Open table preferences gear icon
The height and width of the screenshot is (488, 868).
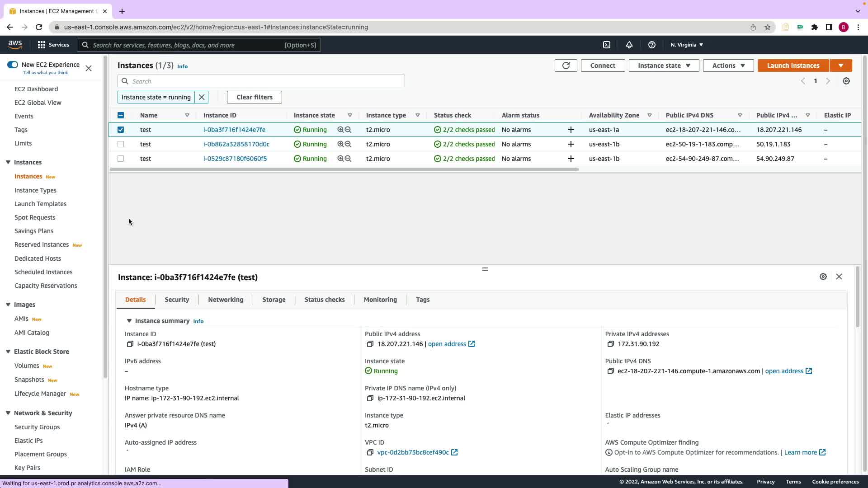pos(846,81)
